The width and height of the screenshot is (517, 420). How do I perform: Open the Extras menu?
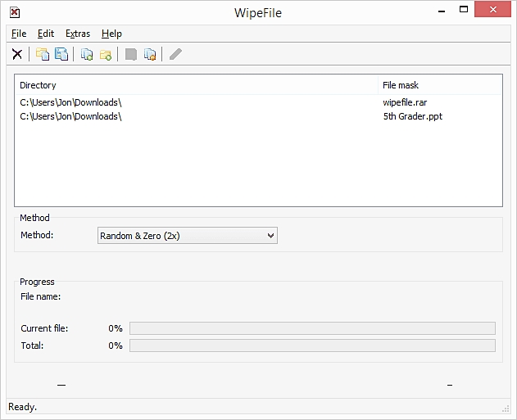point(78,34)
